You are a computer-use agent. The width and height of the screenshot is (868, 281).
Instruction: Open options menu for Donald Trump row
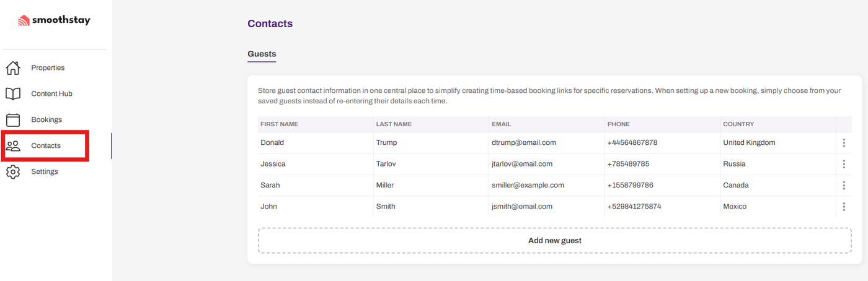844,143
